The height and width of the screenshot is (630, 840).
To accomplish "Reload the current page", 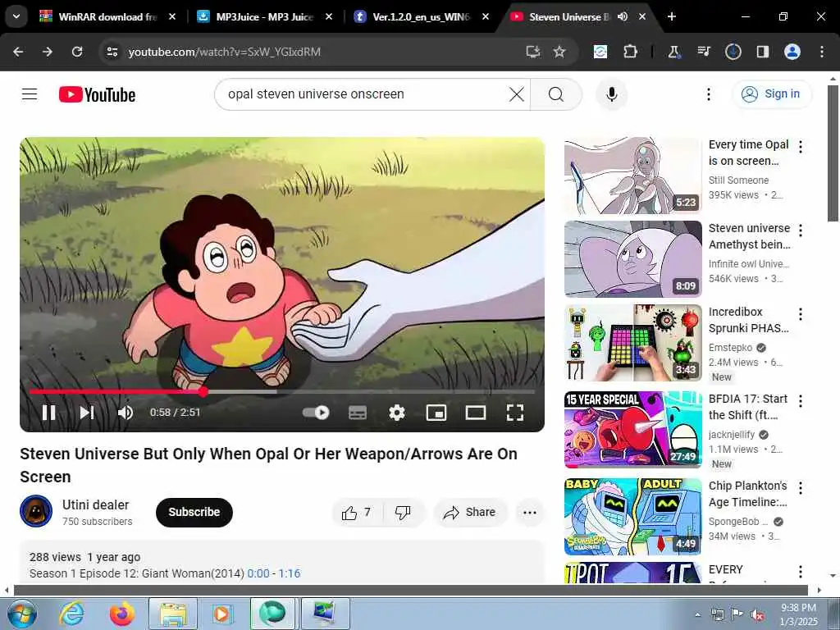I will 77,52.
